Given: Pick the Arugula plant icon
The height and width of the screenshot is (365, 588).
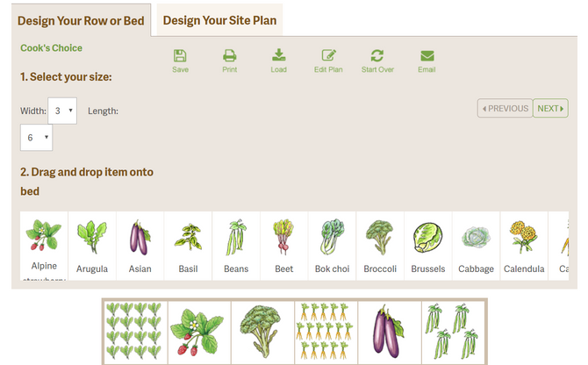Looking at the screenshot, I should (92, 246).
